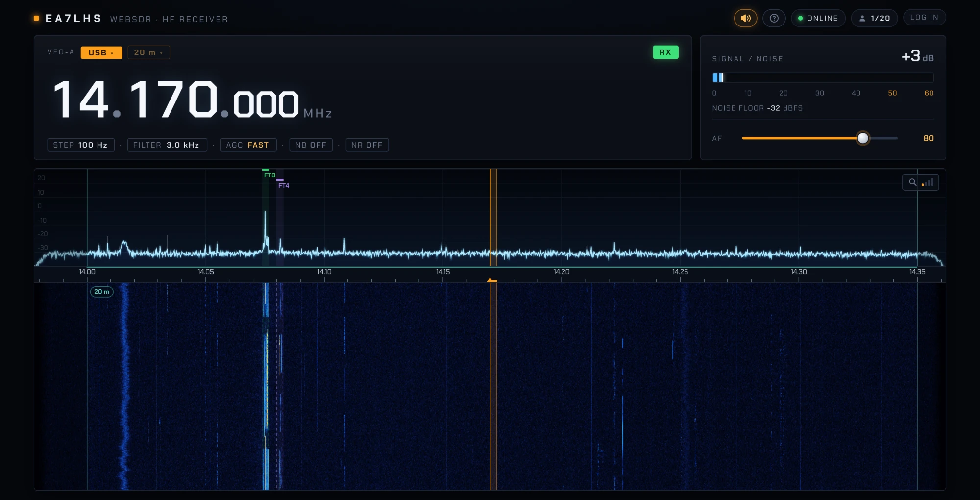Click the ONLINE status pill
Image resolution: width=980 pixels, height=500 pixels.
pos(818,18)
